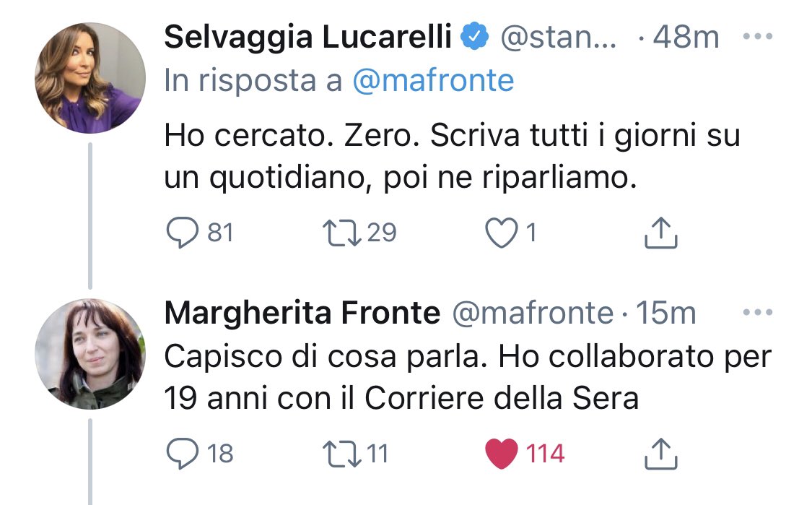Click the 48m timestamp

pos(685,38)
